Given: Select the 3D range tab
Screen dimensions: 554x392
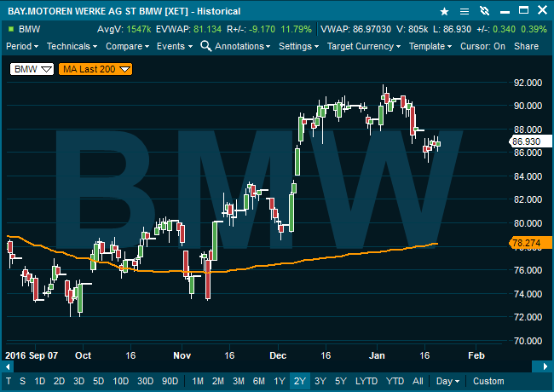Looking at the screenshot, I should (78, 381).
